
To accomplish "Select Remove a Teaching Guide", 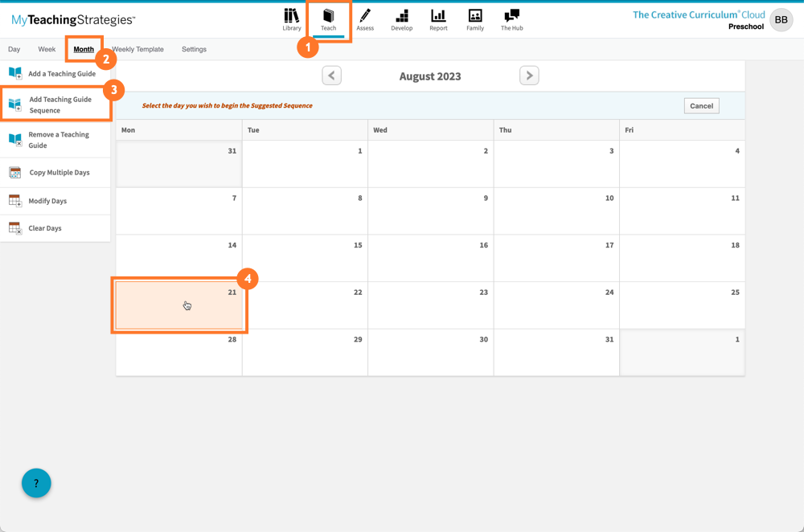I will (x=55, y=138).
